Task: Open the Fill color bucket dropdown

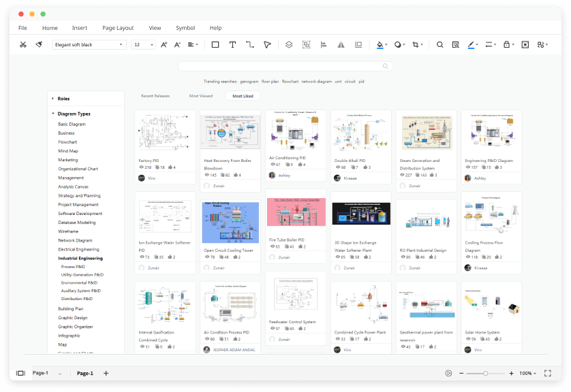Action: (382, 45)
